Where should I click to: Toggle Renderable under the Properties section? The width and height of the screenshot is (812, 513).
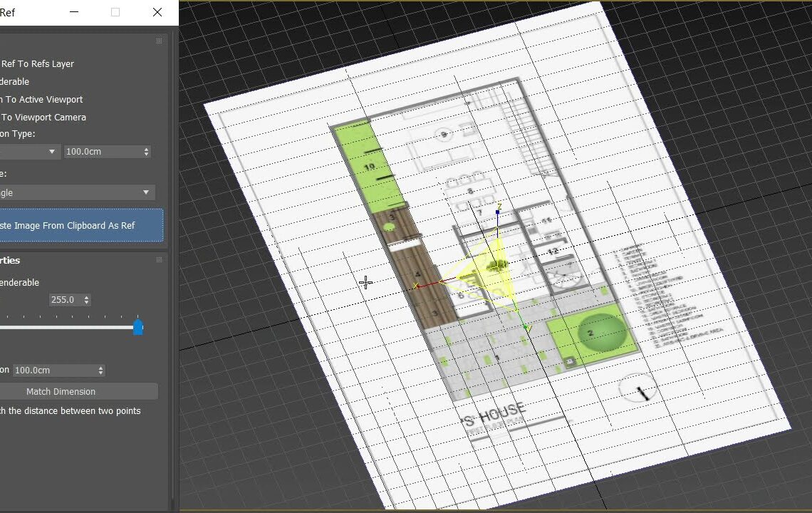coord(4,282)
